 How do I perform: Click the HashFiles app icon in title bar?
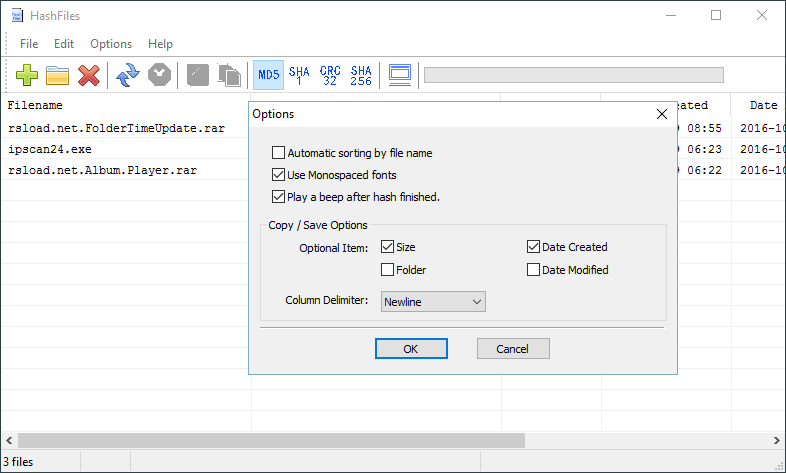click(17, 16)
